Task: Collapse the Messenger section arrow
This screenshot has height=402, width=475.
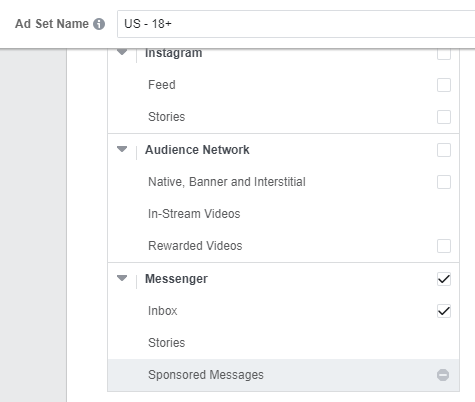Action: point(122,278)
